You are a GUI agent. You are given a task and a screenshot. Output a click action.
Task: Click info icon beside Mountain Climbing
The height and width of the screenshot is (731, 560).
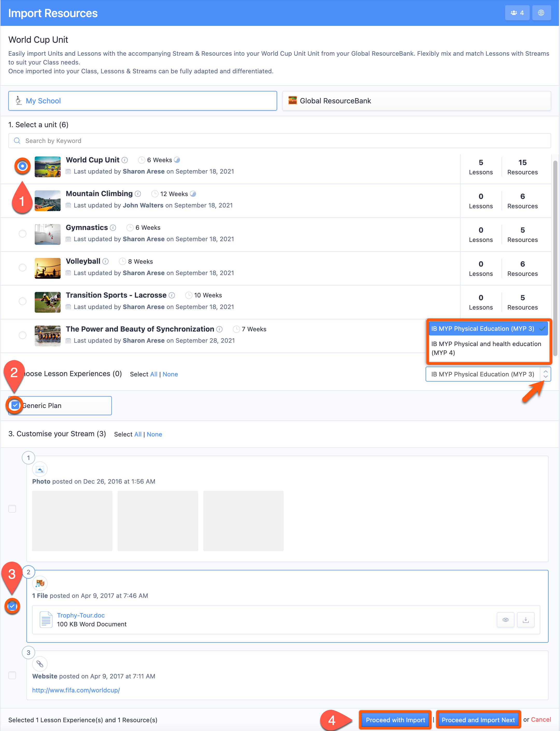[x=138, y=194]
